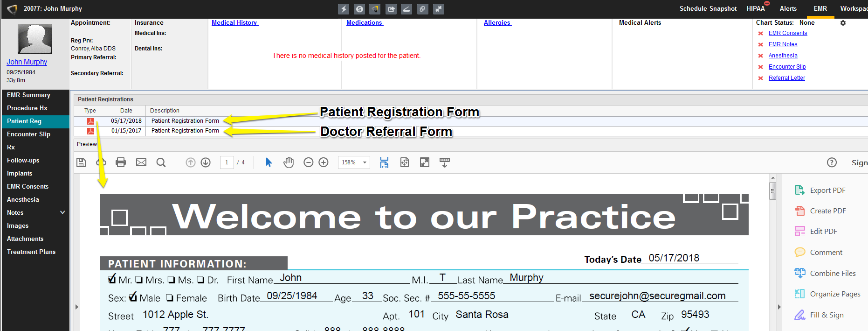Screen dimensions: 868x331
Task: Check the Female sex checkbox
Action: (170, 298)
